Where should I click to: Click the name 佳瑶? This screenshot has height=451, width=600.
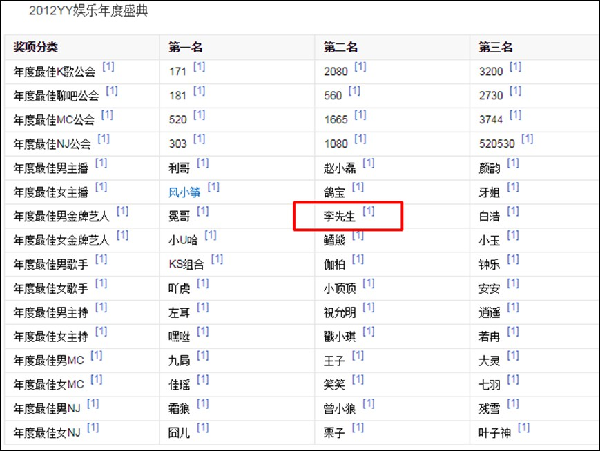[x=179, y=384]
